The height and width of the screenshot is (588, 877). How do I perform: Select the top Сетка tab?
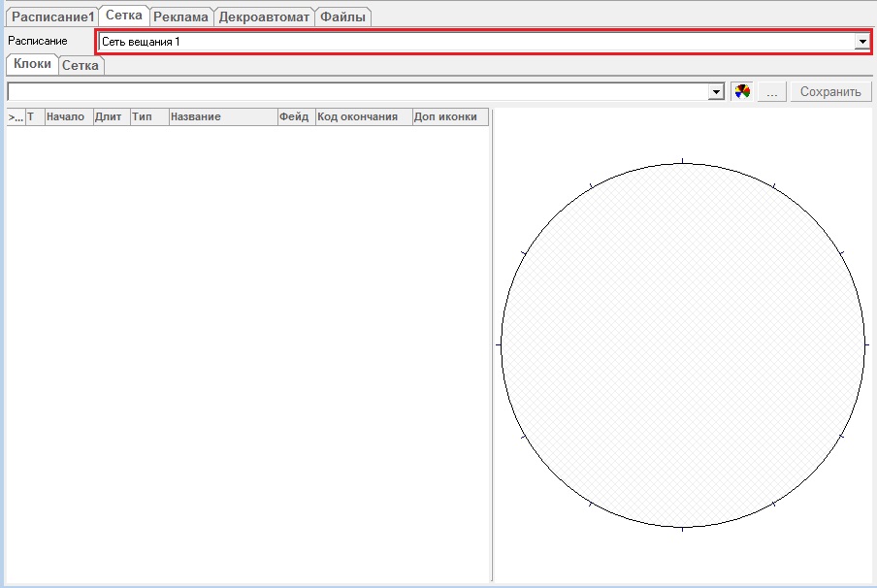(x=123, y=16)
